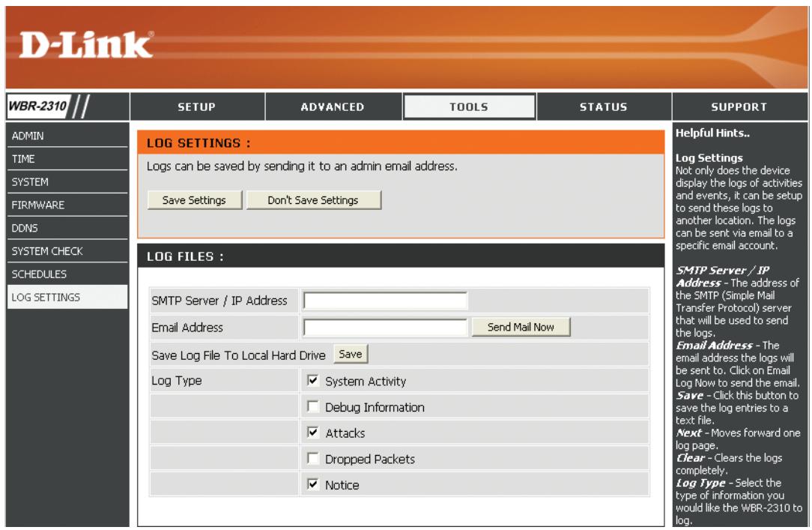Viewport: 812px width, 530px height.
Task: Click 'Save Log File To Local Hard Drive' label
Action: click(238, 355)
